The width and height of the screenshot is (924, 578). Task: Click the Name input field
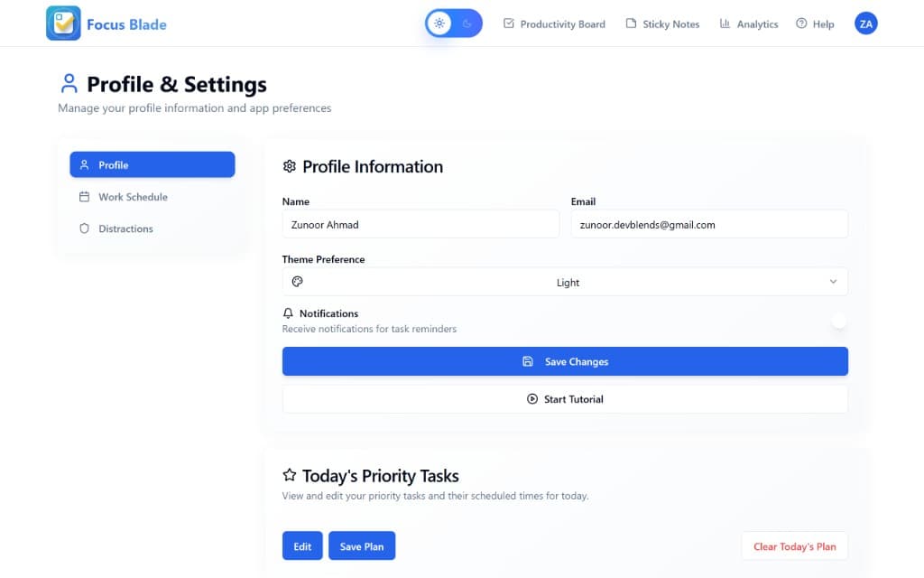[x=420, y=224]
